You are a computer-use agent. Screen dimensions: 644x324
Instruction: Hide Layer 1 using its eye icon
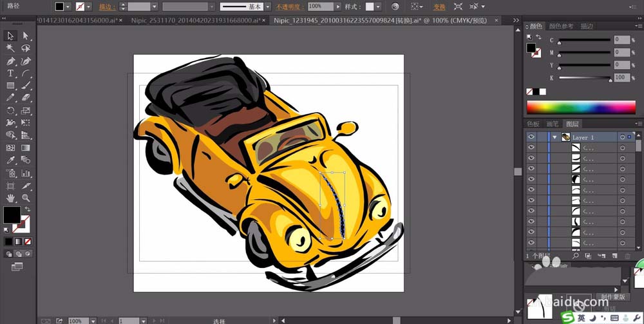click(531, 137)
